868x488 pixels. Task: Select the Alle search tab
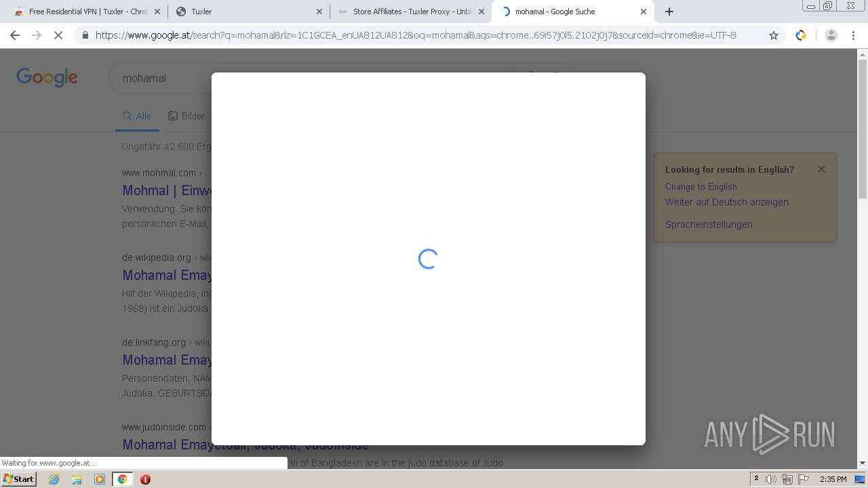(x=137, y=116)
